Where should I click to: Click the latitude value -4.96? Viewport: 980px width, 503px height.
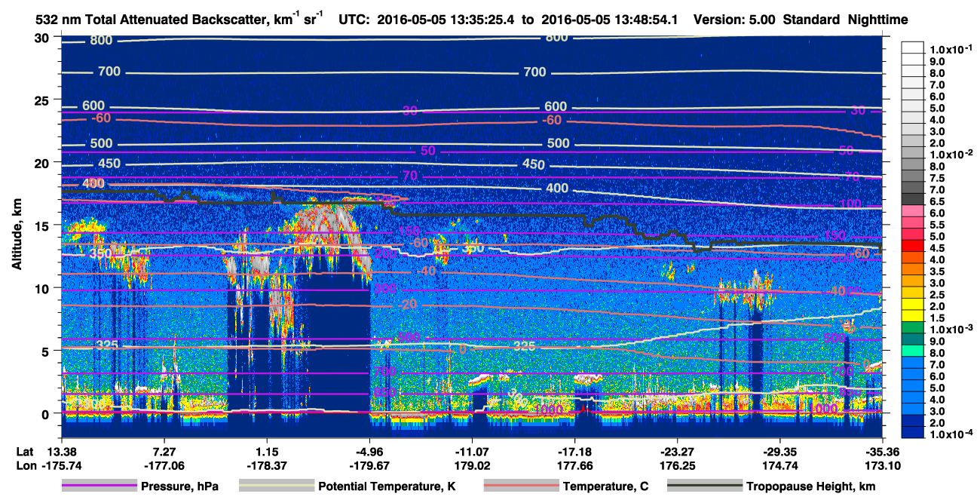tap(369, 451)
